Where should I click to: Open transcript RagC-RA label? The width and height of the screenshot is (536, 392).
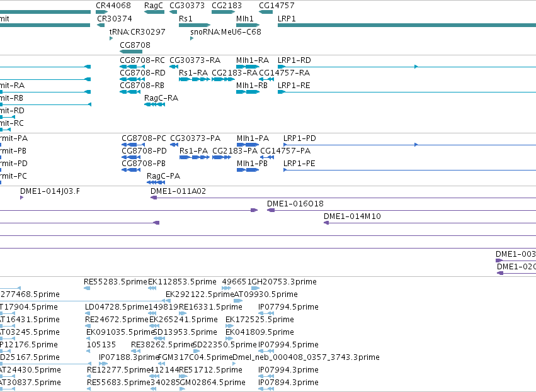tap(161, 98)
